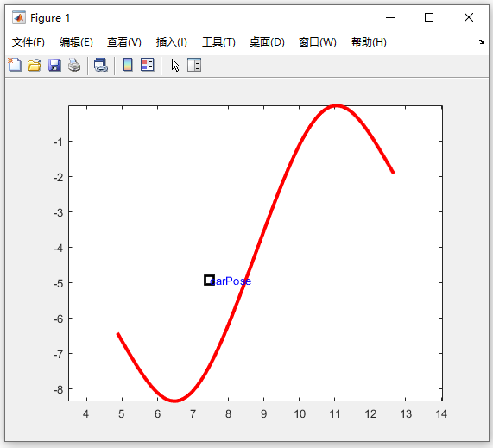493x448 pixels.
Task: Insert a colorbar via the toolbar icon
Action: 128,65
